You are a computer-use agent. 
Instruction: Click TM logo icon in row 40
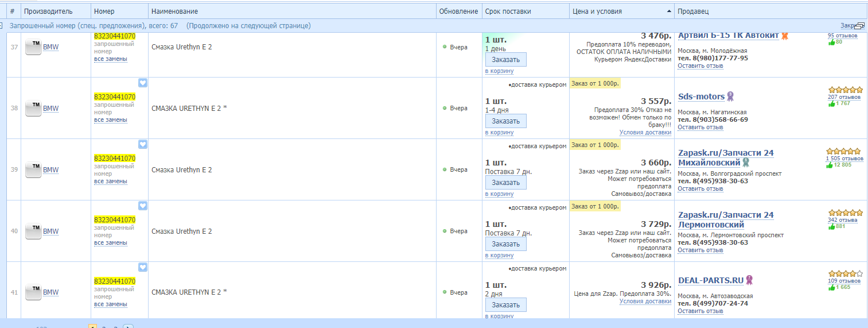point(33,231)
